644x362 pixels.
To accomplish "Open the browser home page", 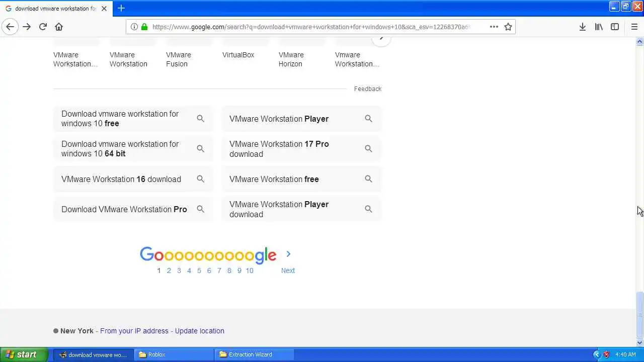I will point(59,27).
